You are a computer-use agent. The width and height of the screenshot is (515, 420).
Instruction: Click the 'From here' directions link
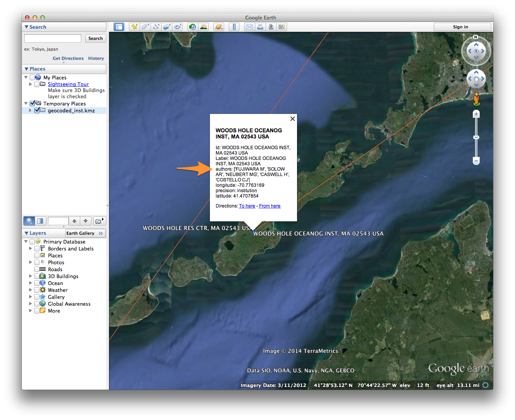point(270,206)
